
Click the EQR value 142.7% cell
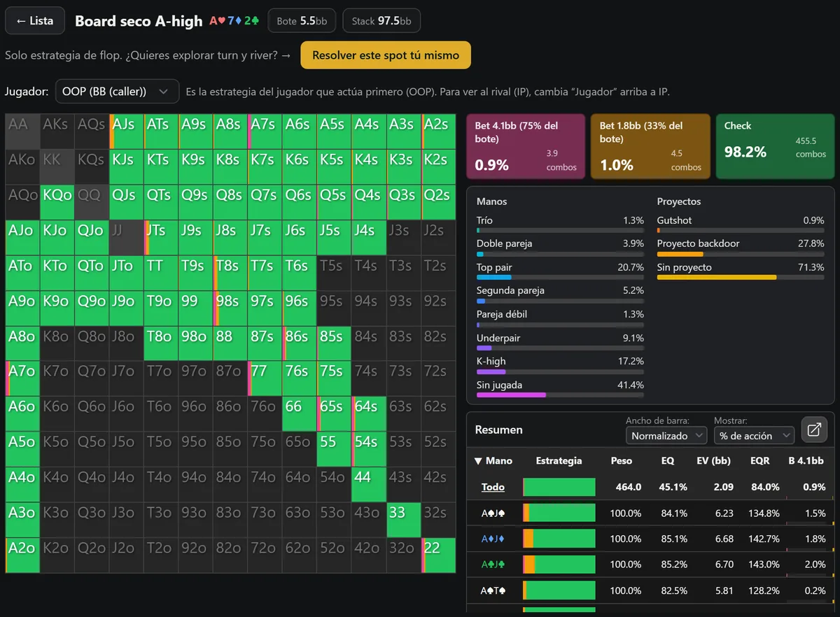[764, 539]
